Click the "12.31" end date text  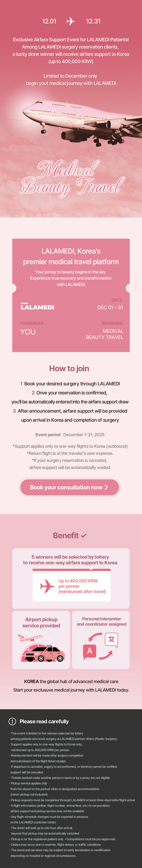[x=93, y=21]
